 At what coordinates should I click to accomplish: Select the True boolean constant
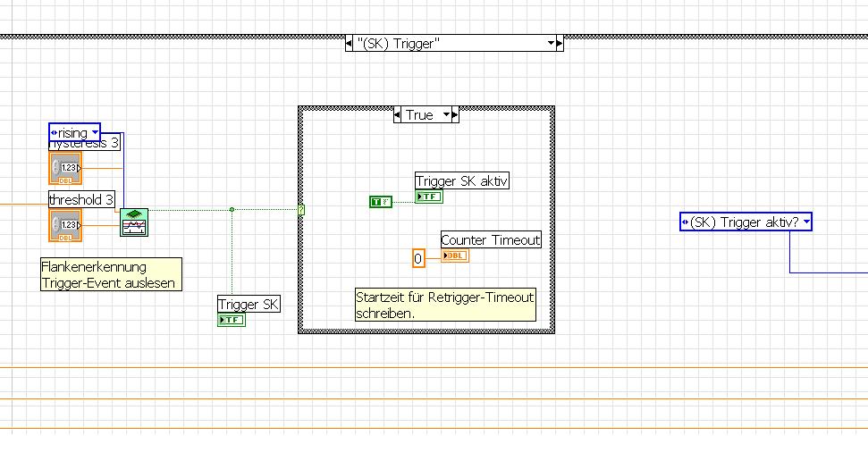(381, 202)
